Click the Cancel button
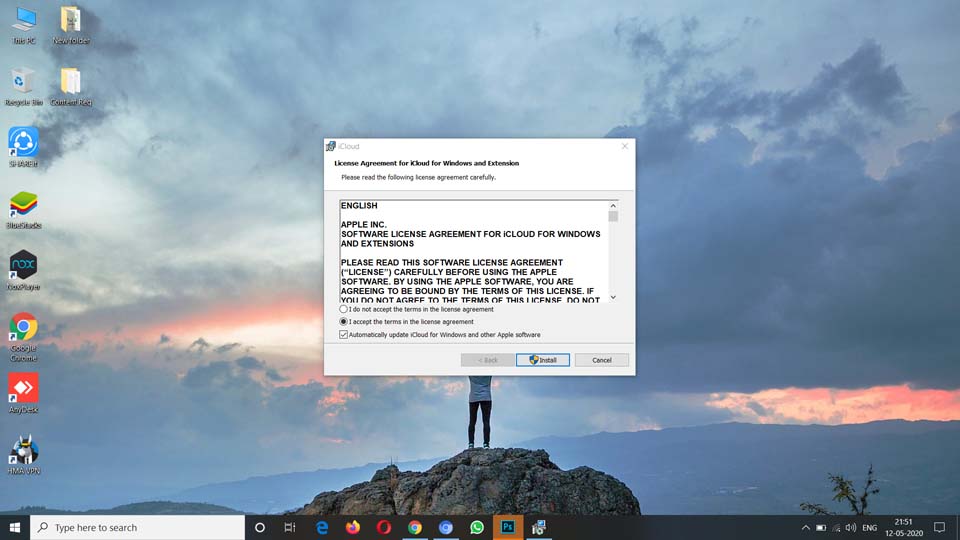 [601, 360]
